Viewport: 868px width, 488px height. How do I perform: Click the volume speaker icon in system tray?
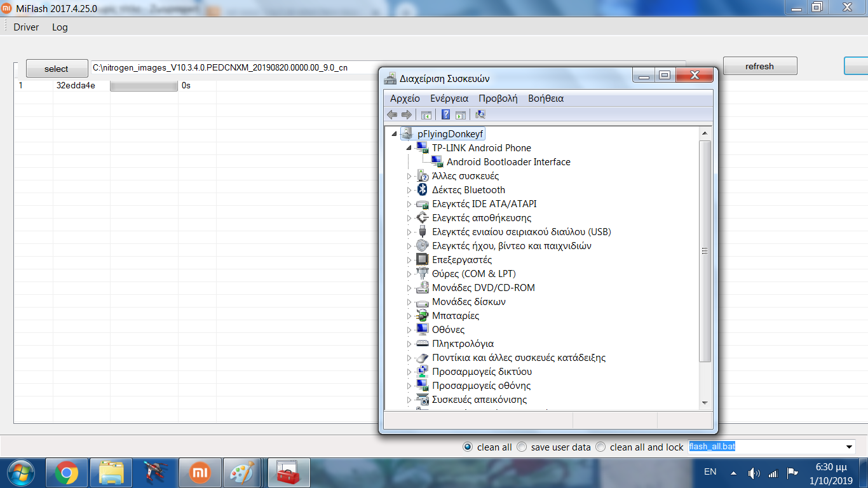(754, 473)
